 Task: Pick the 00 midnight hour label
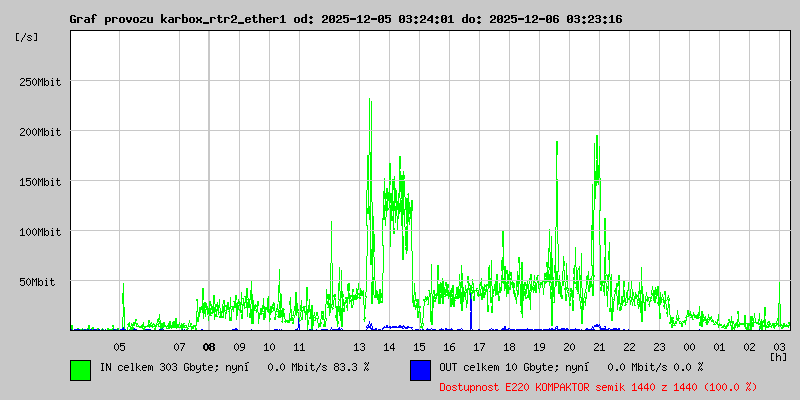pos(689,347)
